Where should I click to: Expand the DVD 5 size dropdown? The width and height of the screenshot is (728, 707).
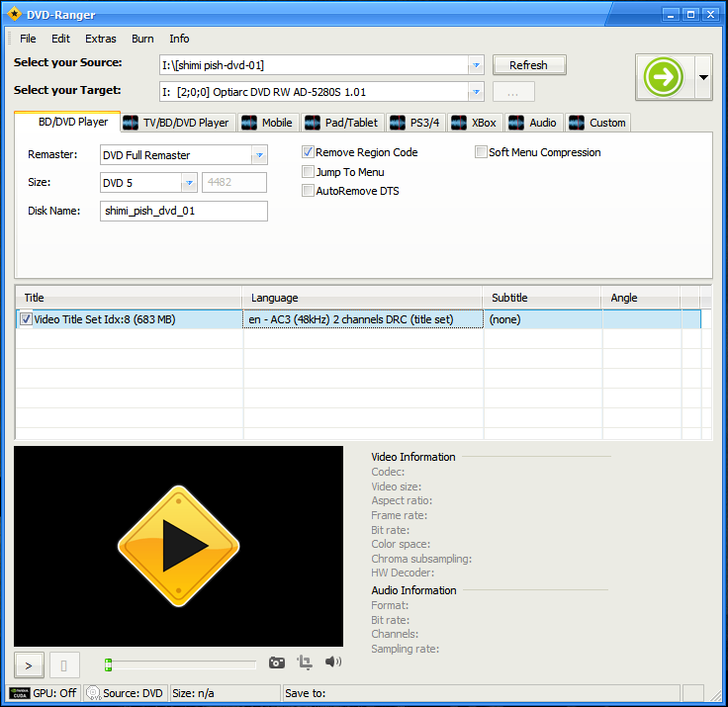(x=189, y=183)
